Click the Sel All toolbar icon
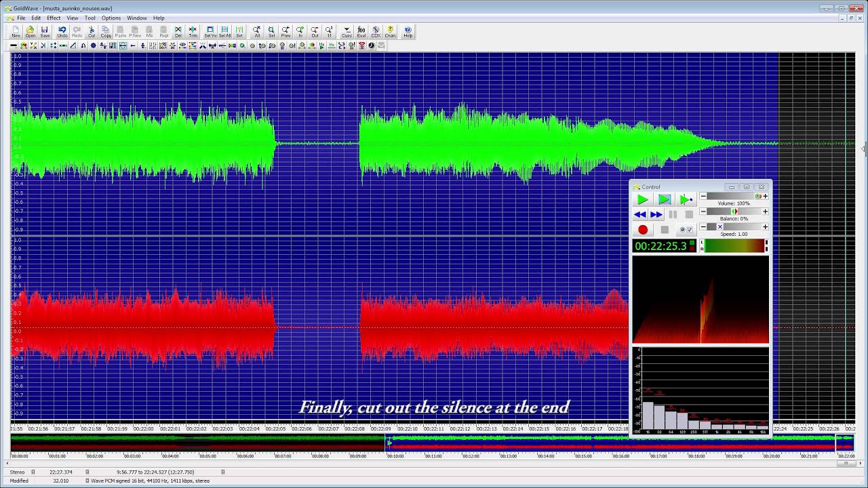This screenshot has height=488, width=868. [224, 32]
